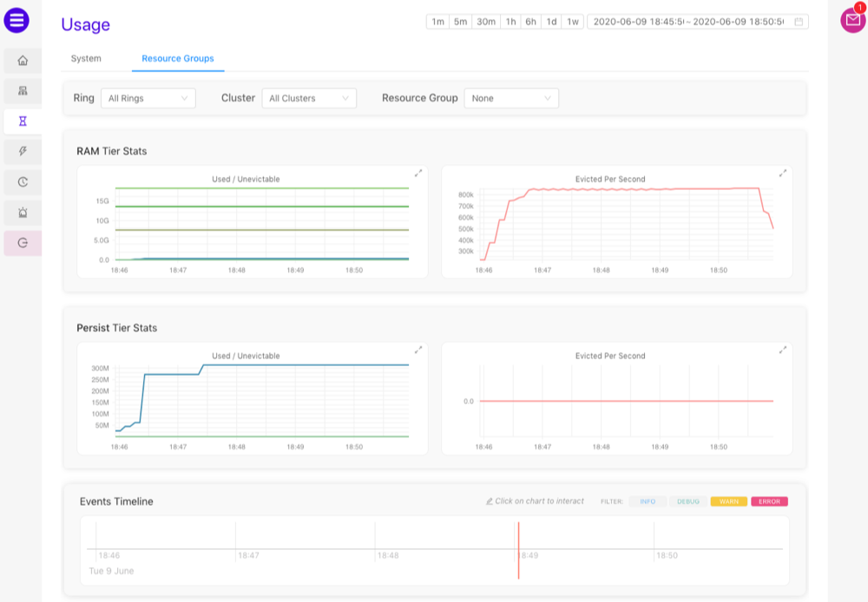Toggle the ERROR event filter

[x=769, y=501]
